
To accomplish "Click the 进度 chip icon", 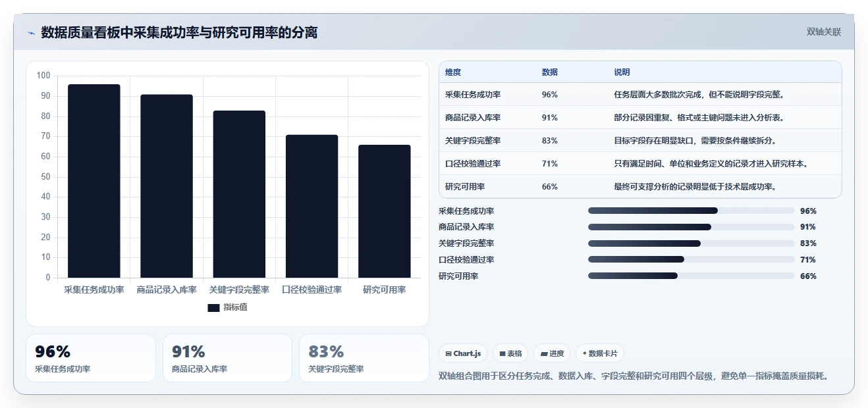I will coord(544,354).
